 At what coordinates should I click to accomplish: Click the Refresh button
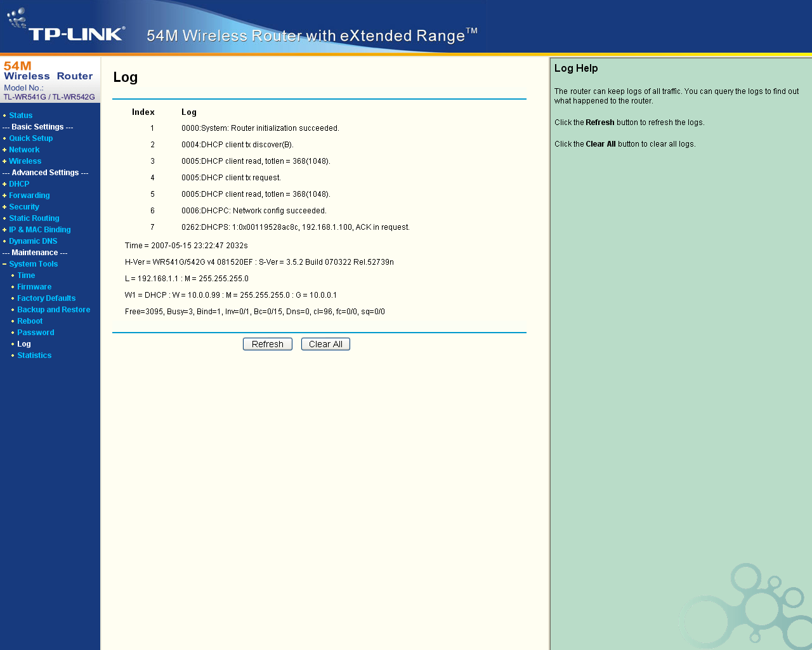[x=268, y=344]
